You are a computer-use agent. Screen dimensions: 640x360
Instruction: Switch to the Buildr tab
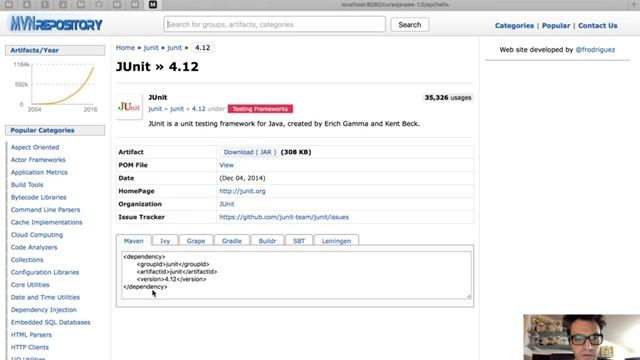click(x=267, y=241)
